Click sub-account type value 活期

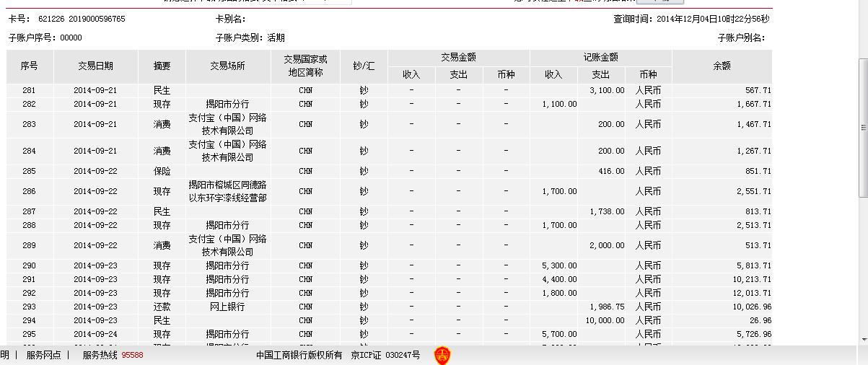point(276,38)
